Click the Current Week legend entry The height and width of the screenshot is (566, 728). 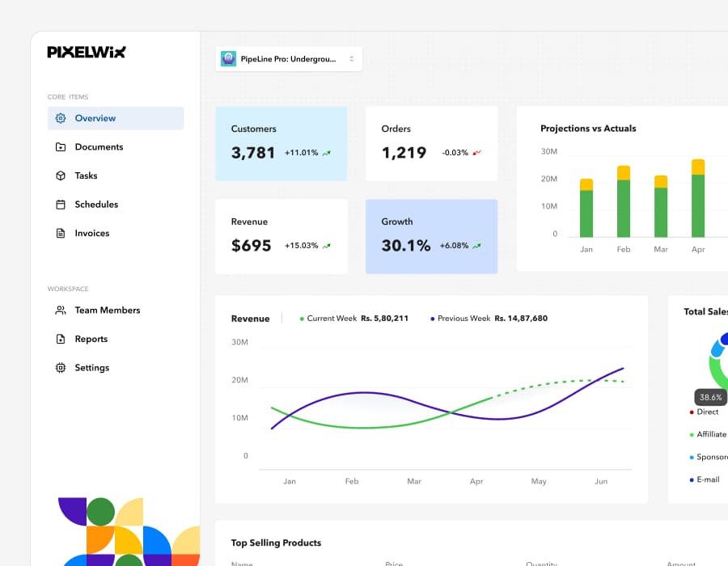pyautogui.click(x=353, y=319)
